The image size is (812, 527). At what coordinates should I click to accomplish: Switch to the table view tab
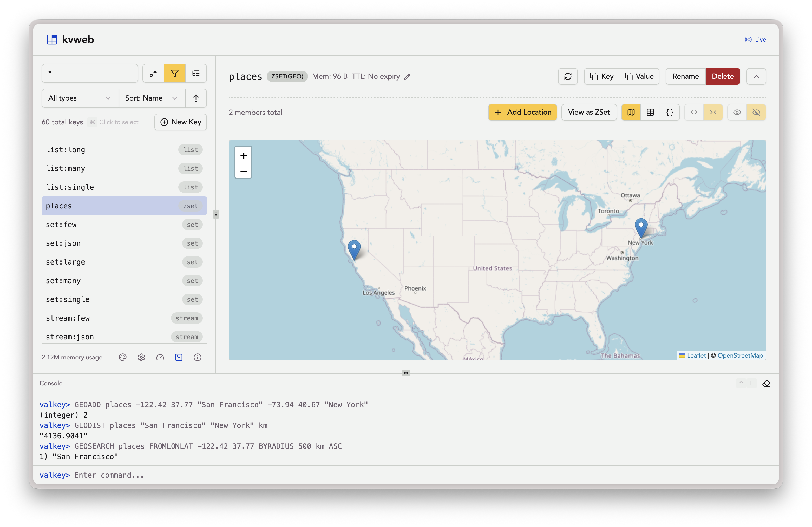(650, 112)
